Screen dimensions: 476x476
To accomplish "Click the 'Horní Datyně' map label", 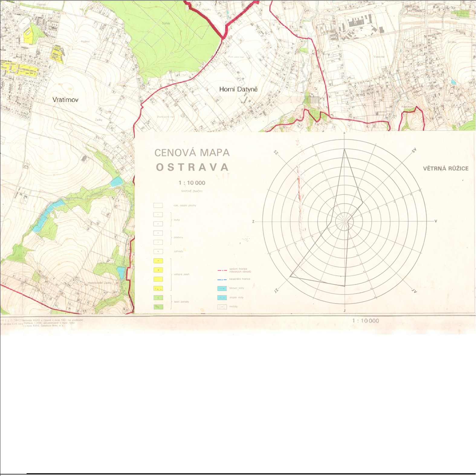I will [x=238, y=89].
